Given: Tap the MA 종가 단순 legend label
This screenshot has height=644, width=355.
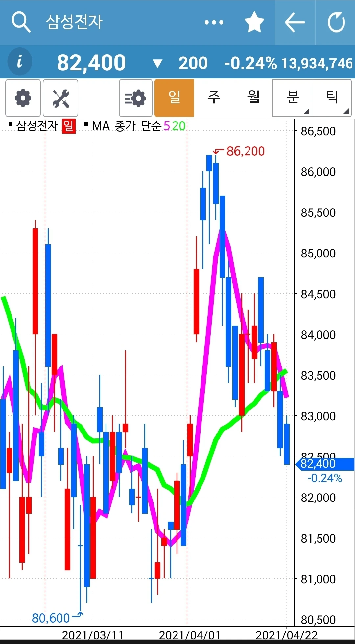Looking at the screenshot, I should tap(127, 126).
